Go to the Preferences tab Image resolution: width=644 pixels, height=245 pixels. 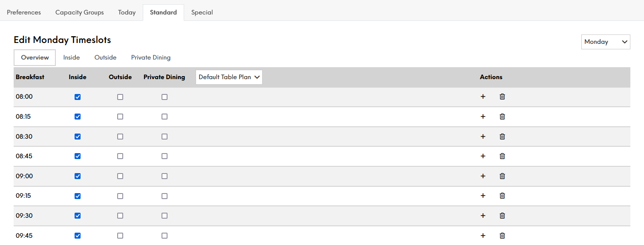point(24,12)
